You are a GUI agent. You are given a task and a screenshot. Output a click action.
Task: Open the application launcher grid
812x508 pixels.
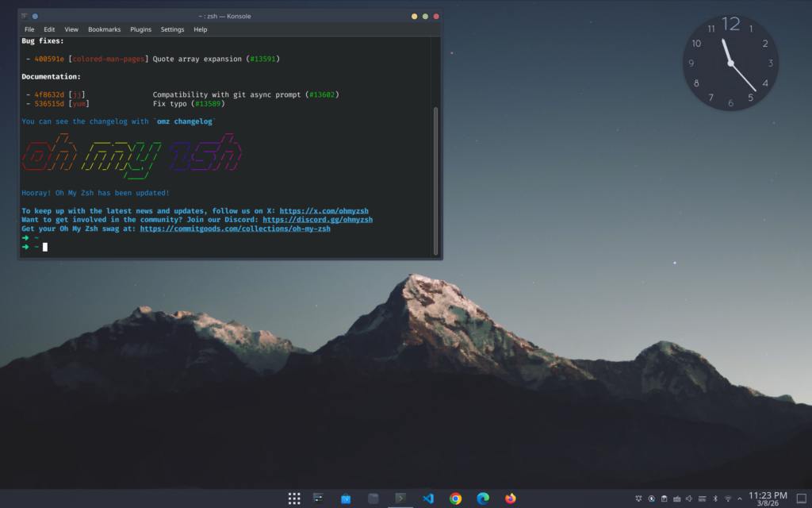pos(294,498)
